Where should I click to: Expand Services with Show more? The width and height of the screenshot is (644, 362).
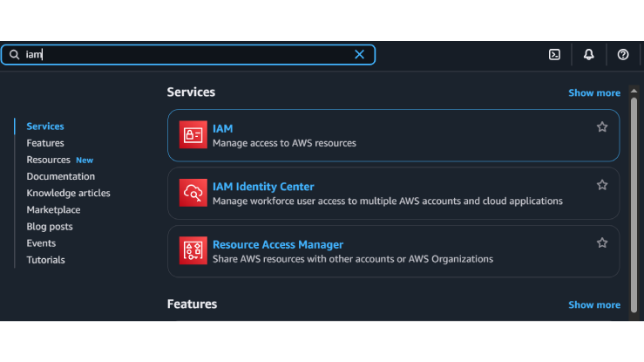(x=594, y=92)
